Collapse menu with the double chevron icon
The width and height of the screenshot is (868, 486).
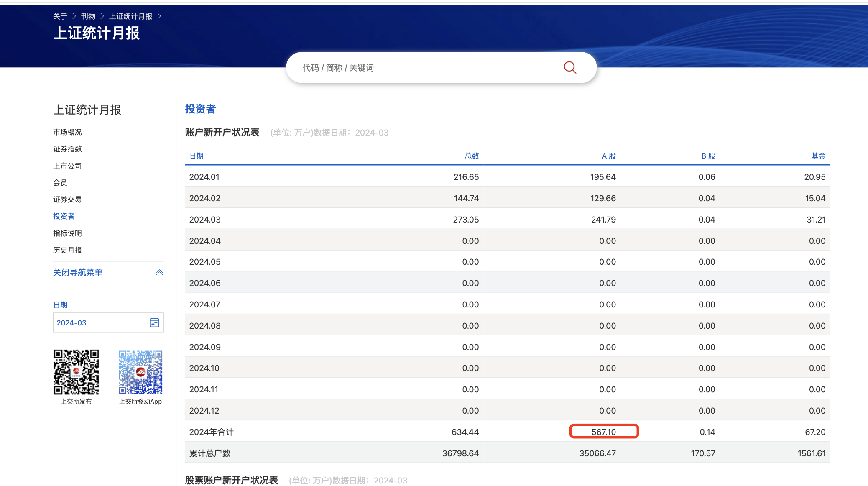point(159,273)
